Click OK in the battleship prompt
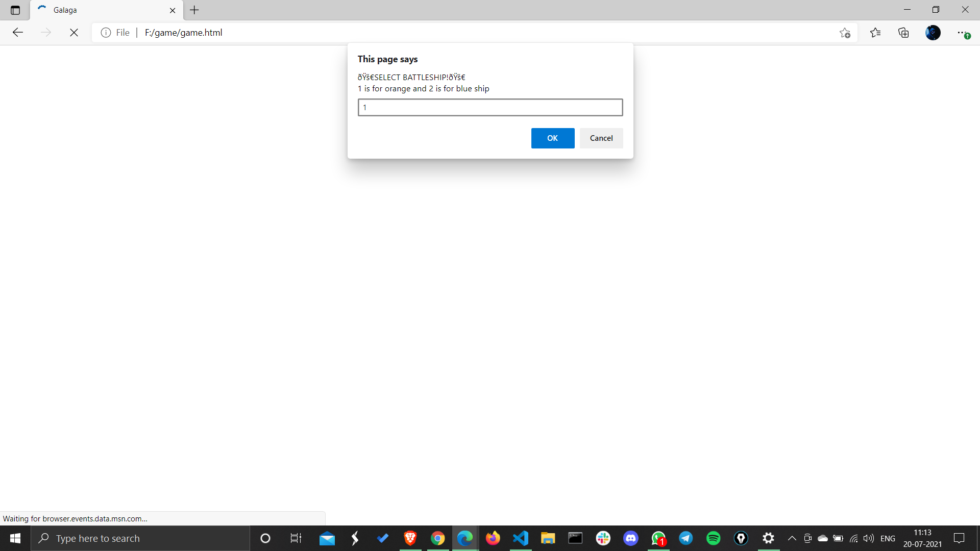This screenshot has height=551, width=980. pyautogui.click(x=553, y=138)
